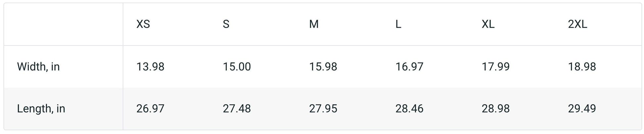Screen dimensions: 644x134
Task: Click the S length value 27.48
Action: pos(237,109)
